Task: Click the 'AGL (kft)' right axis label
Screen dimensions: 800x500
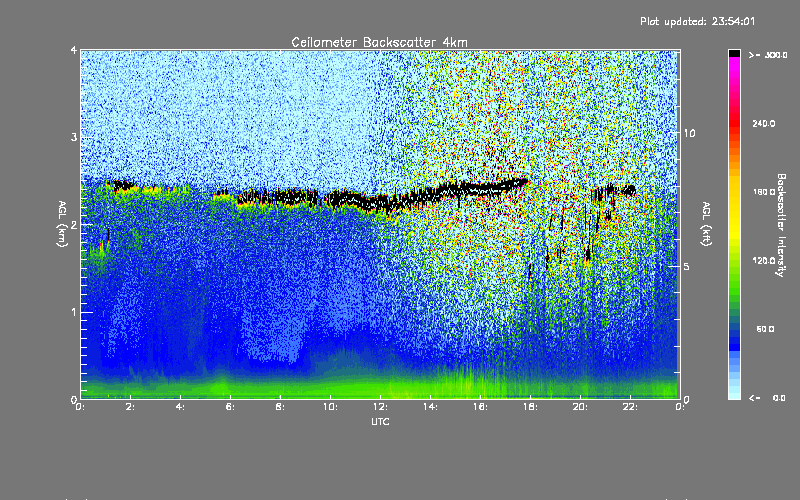Action: [706, 224]
